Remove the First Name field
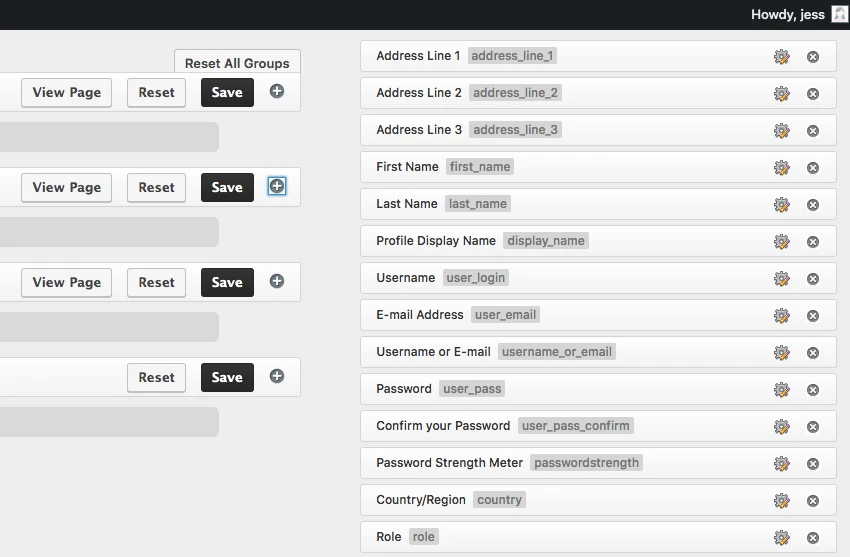This screenshot has height=557, width=850. tap(813, 168)
